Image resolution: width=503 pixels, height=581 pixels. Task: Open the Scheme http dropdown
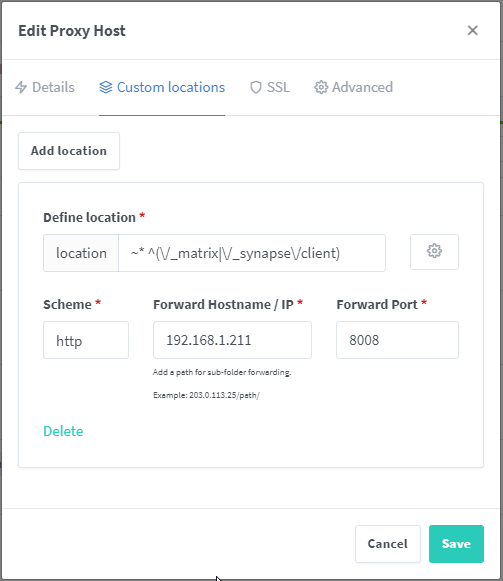[x=86, y=340]
